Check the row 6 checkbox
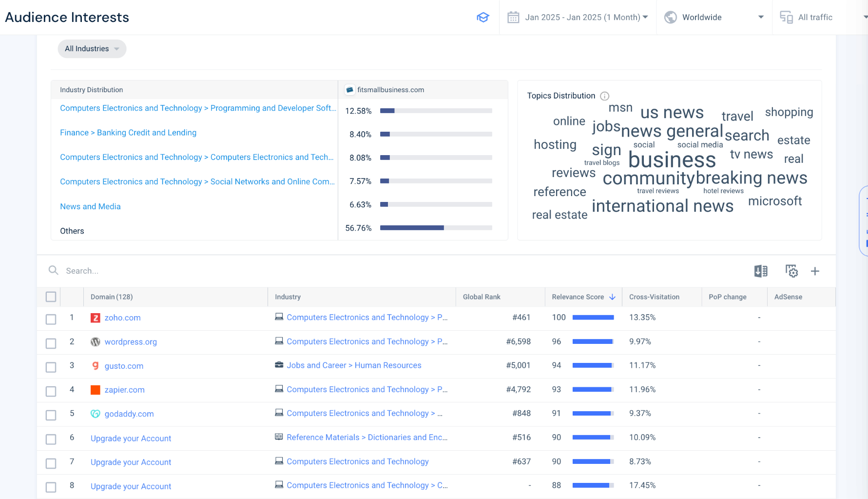Screen dimensions: 868x499 (x=51, y=439)
